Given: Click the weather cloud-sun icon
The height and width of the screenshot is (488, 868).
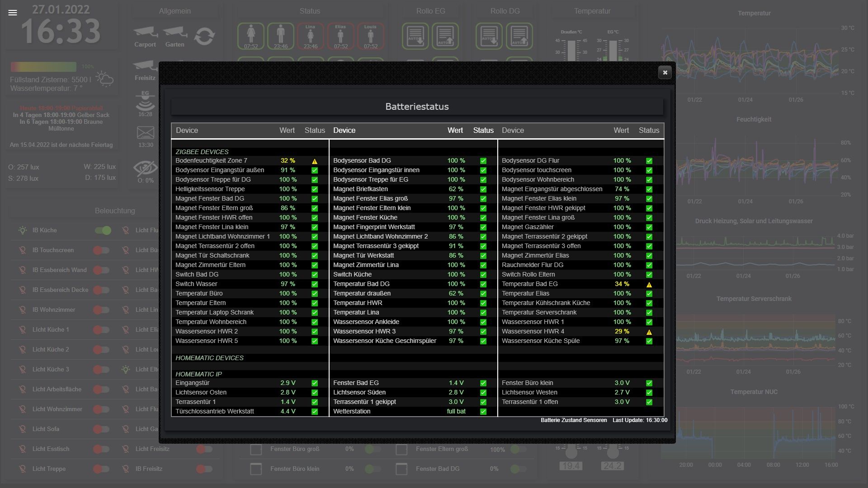Looking at the screenshot, I should [104, 79].
